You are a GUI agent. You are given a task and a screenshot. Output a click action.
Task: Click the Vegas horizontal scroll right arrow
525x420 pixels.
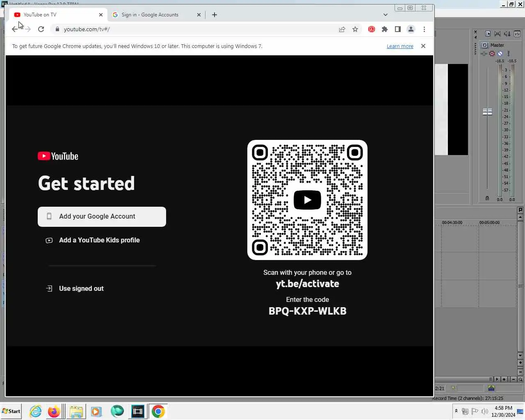(497, 379)
